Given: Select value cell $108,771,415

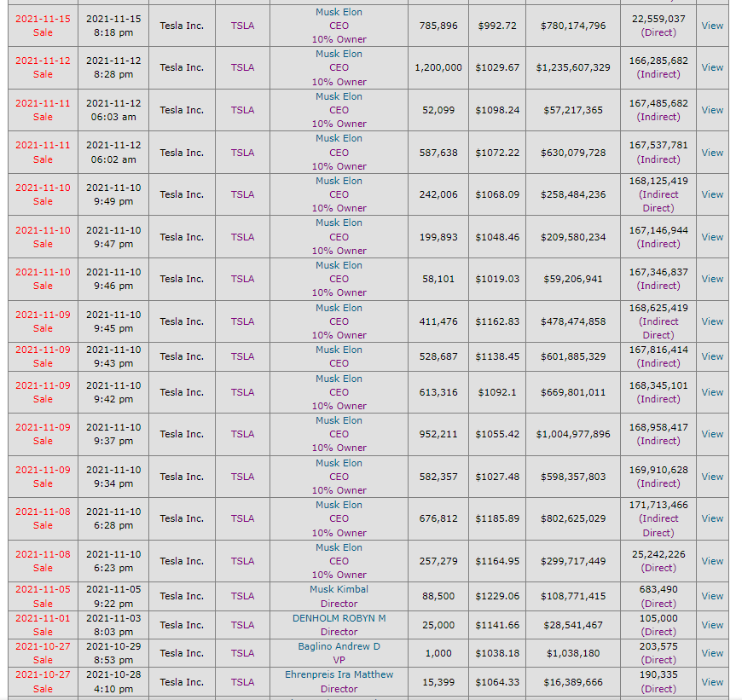Looking at the screenshot, I should click(x=573, y=596).
